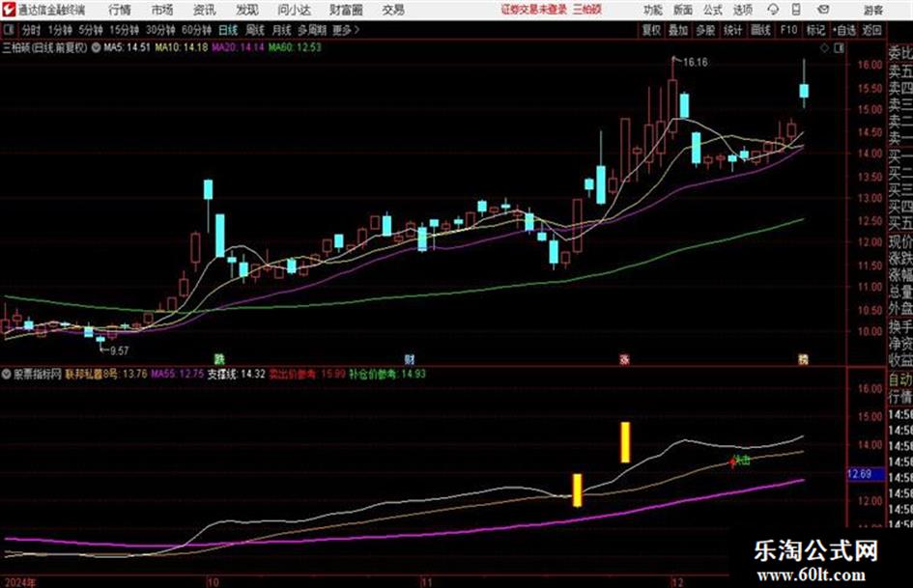Screen dimensions: 913x588
Task: Click the 叠加 overlay button
Action: coord(678,30)
